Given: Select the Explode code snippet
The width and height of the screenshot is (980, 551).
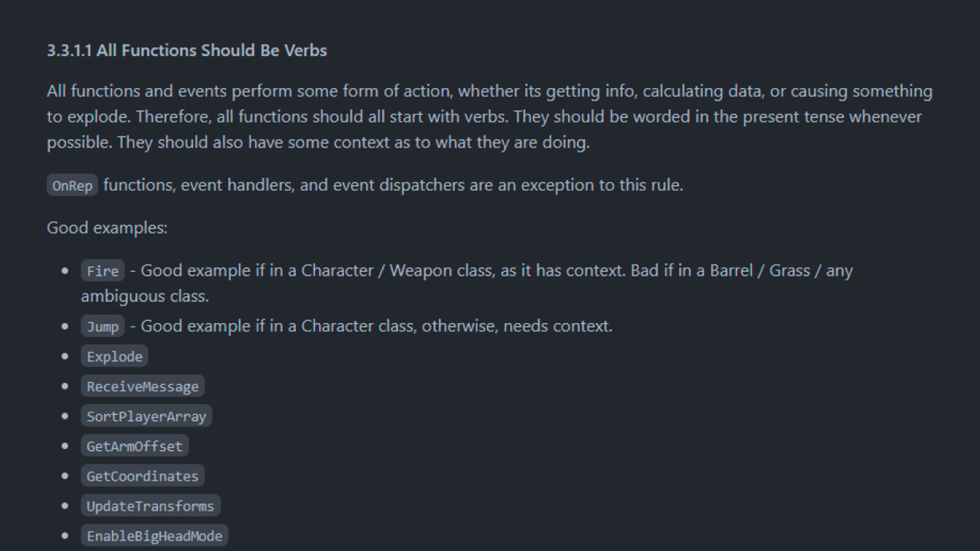Looking at the screenshot, I should [x=114, y=357].
